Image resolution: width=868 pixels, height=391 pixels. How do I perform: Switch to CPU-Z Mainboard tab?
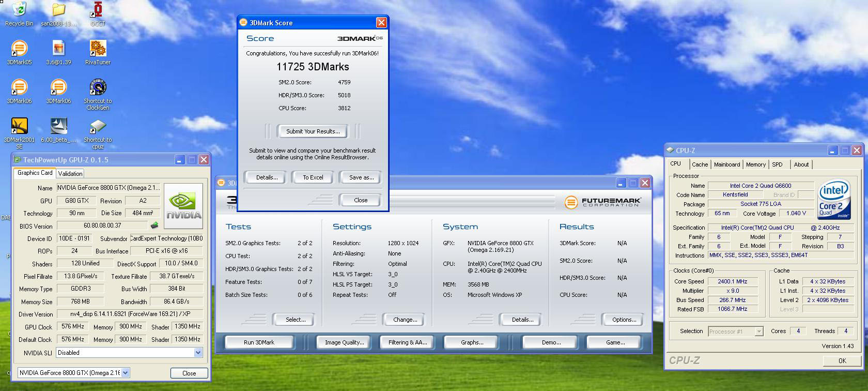pyautogui.click(x=727, y=164)
